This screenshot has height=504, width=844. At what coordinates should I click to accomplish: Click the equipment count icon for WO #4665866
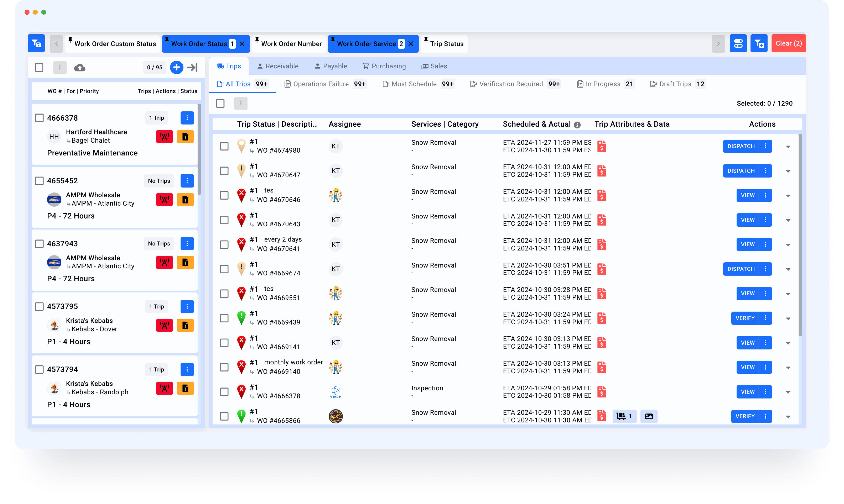tap(624, 416)
